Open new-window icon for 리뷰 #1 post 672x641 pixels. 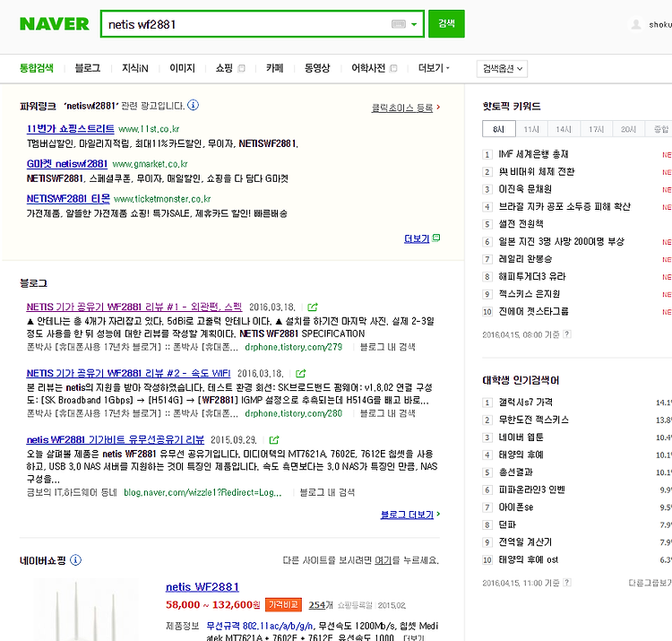313,307
